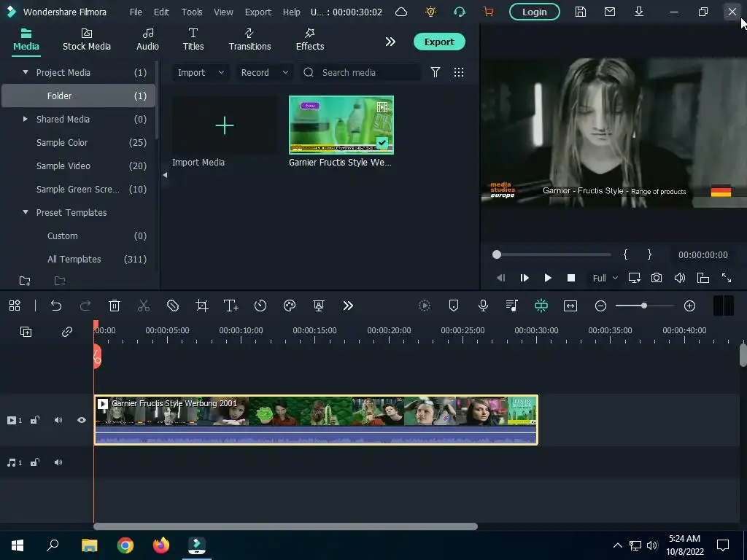This screenshot has width=747, height=560.
Task: Open the cloud icon in title bar
Action: coord(401,12)
